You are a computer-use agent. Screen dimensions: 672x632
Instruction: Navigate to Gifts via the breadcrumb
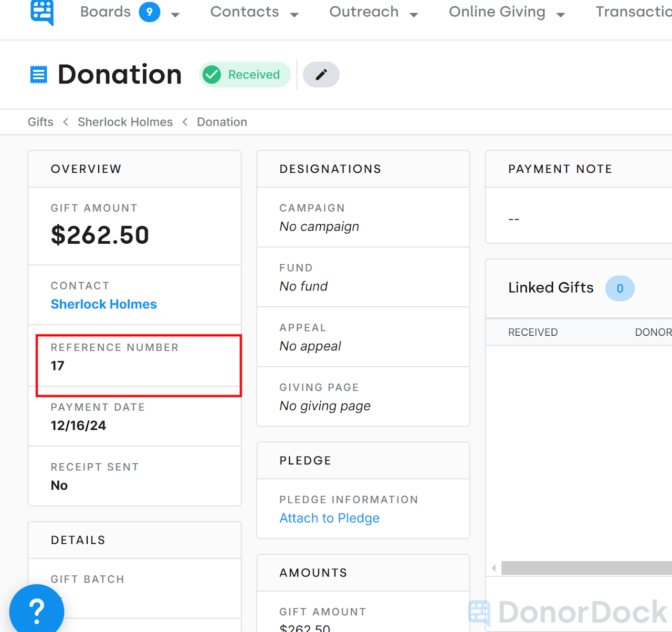(x=40, y=121)
